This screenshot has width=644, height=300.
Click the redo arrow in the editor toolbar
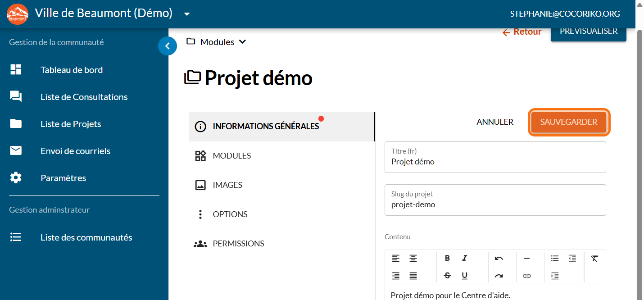499,276
